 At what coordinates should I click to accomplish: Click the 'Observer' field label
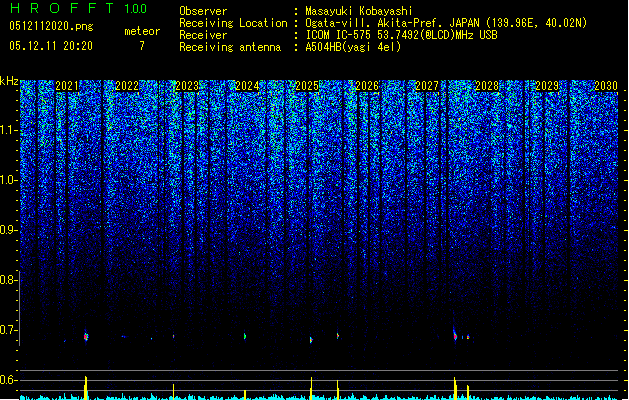[x=203, y=11]
